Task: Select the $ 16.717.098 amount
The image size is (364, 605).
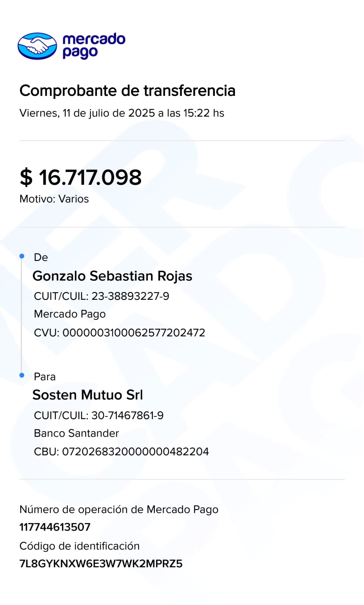Action: coord(81,177)
